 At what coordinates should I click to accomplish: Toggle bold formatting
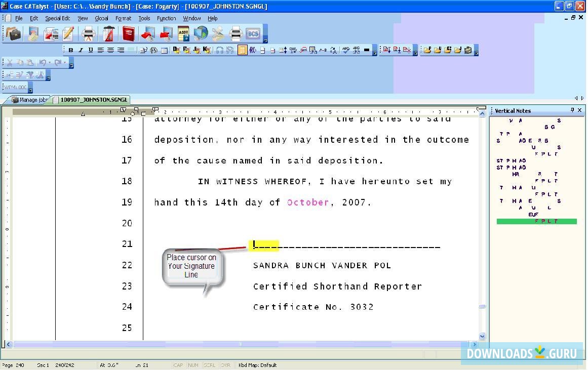70,50
